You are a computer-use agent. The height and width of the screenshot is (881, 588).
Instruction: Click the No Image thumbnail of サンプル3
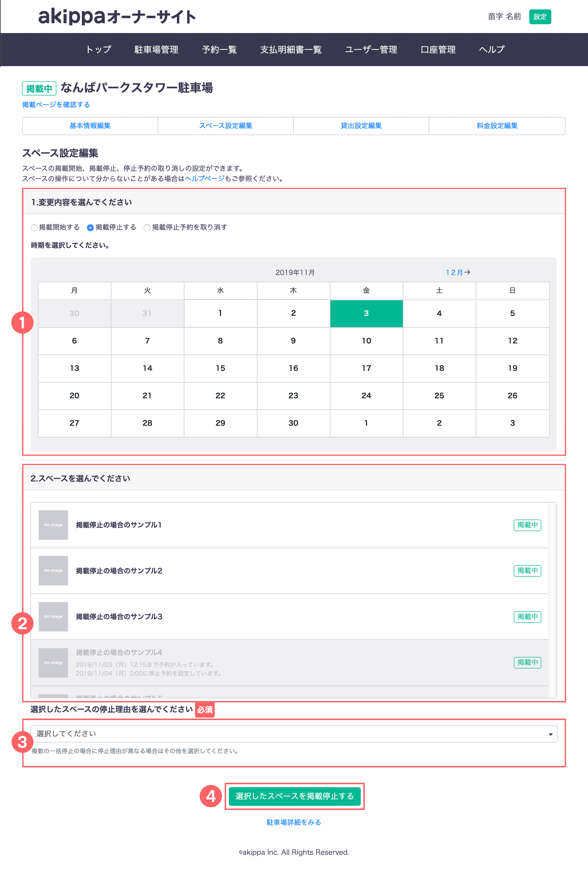(x=53, y=617)
